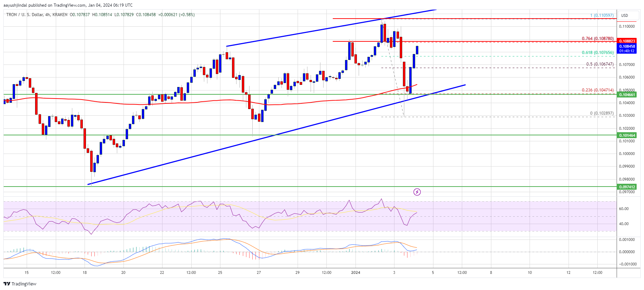Select the red 0.108823 price label
The height and width of the screenshot is (290, 644).
pos(627,41)
